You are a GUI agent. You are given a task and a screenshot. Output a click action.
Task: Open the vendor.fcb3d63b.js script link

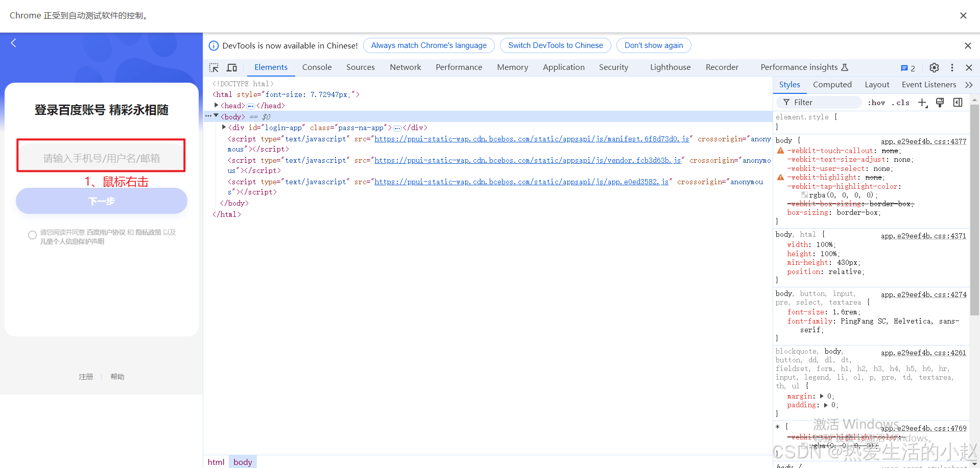(x=528, y=160)
